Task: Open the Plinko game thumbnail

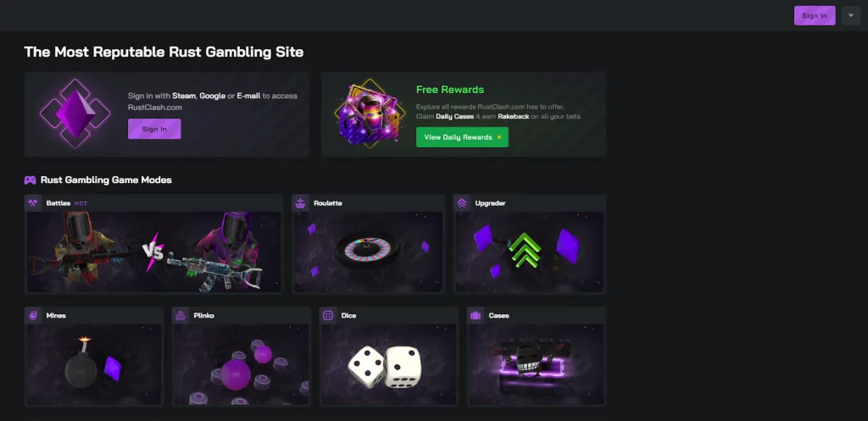Action: coord(242,364)
